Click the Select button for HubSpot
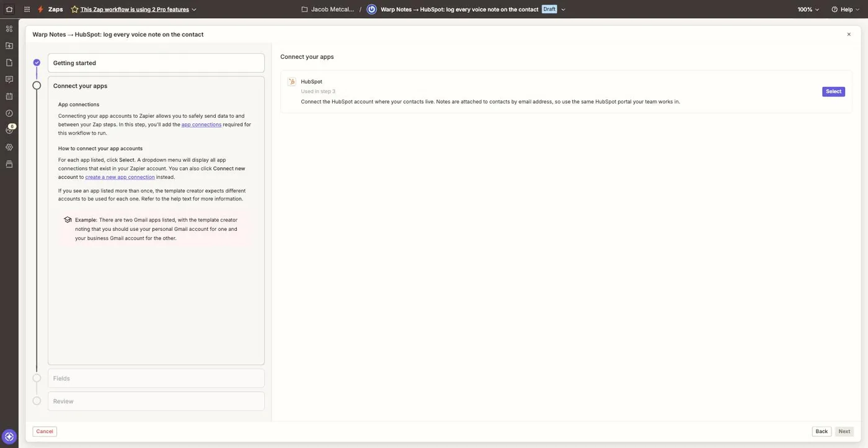The image size is (868, 448). click(x=833, y=91)
